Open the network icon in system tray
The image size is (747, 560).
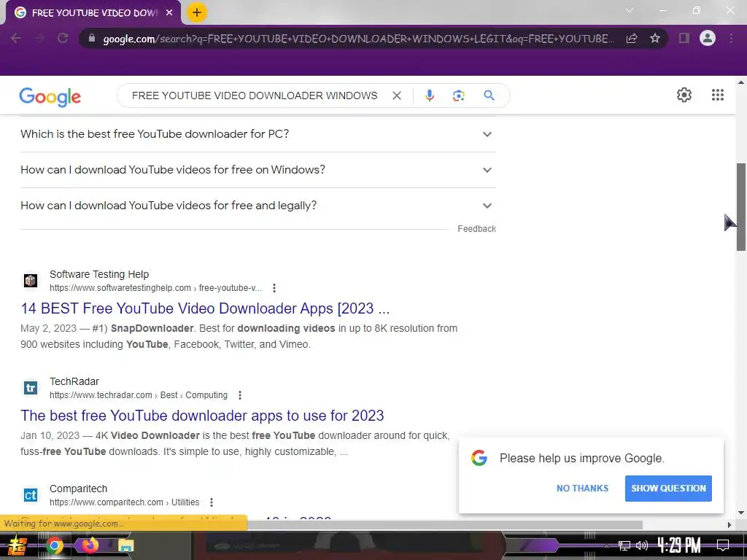(624, 545)
